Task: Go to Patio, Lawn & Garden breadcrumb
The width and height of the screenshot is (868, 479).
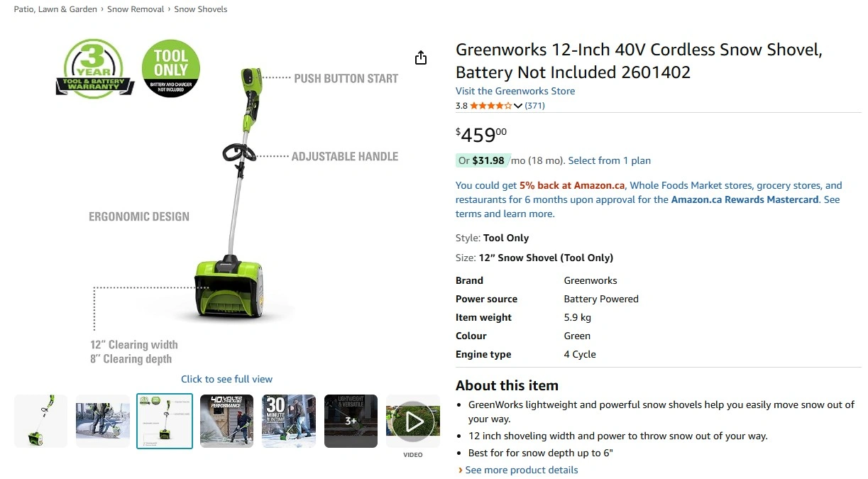Action: (55, 9)
